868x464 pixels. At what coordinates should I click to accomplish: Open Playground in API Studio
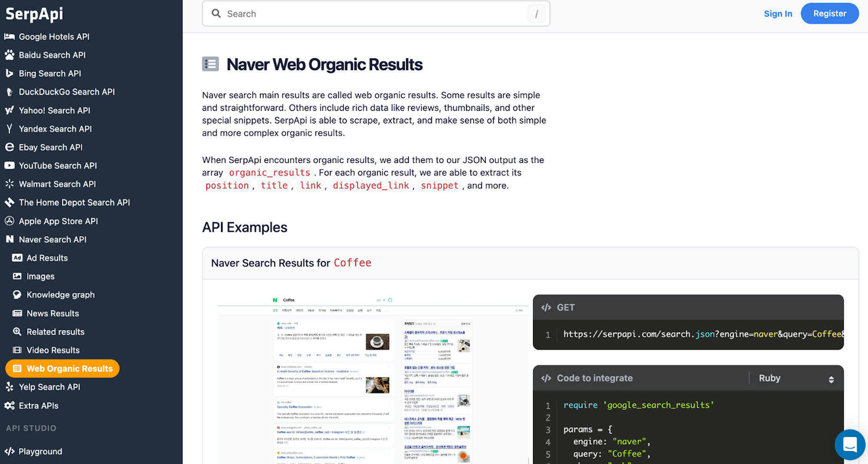(40, 451)
